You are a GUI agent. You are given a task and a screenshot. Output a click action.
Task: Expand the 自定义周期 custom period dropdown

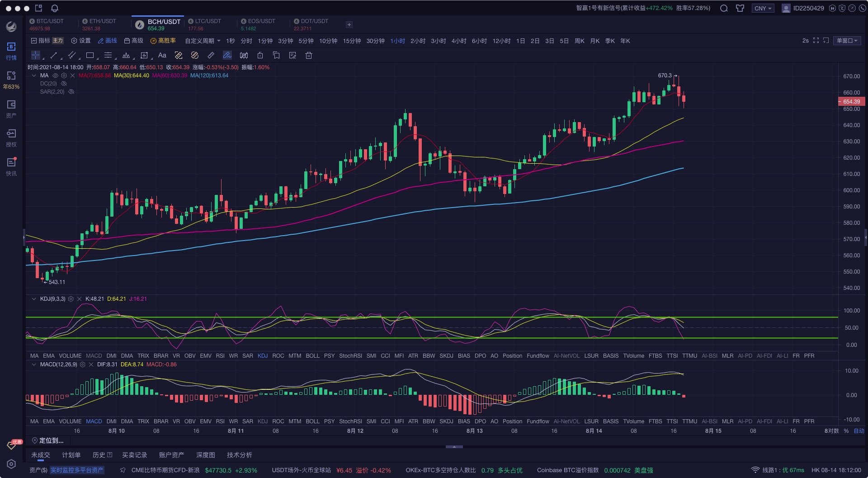click(203, 41)
